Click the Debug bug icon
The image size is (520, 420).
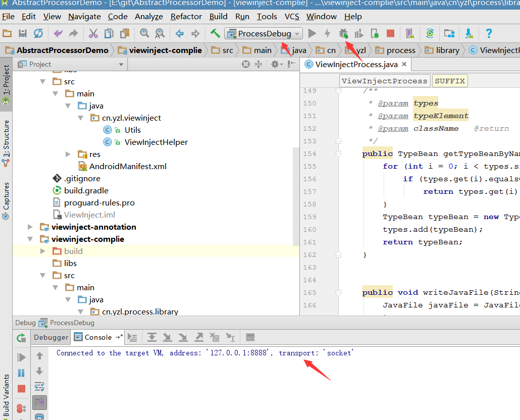point(344,33)
